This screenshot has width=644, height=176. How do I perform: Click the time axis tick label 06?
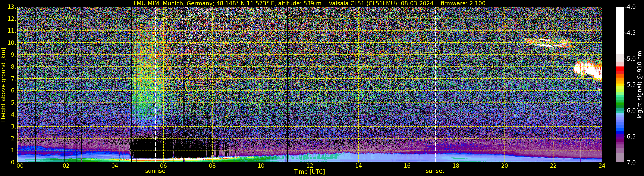tap(163, 166)
